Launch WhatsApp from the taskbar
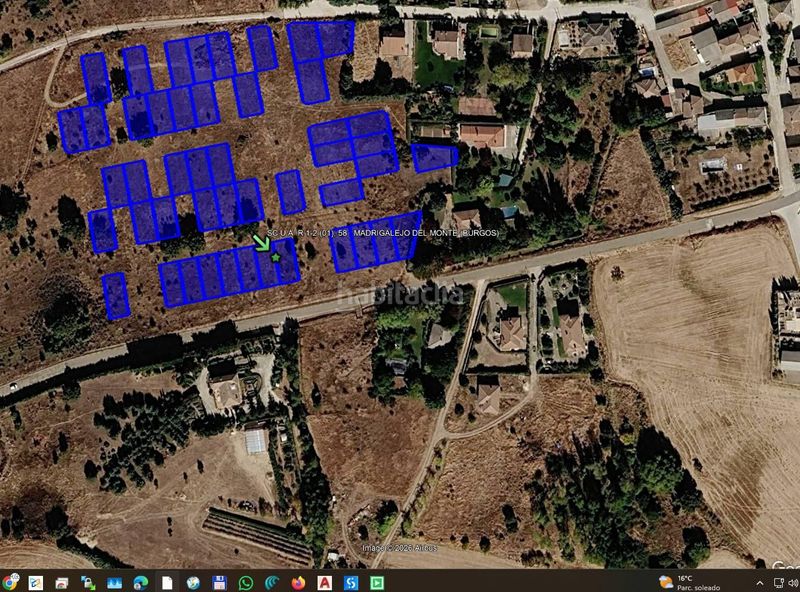This screenshot has width=800, height=592. (x=245, y=582)
